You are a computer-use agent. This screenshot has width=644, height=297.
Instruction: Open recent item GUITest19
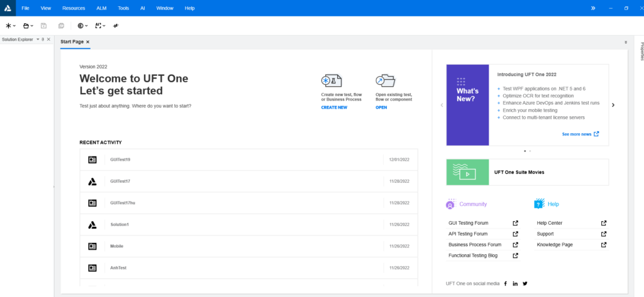point(249,159)
